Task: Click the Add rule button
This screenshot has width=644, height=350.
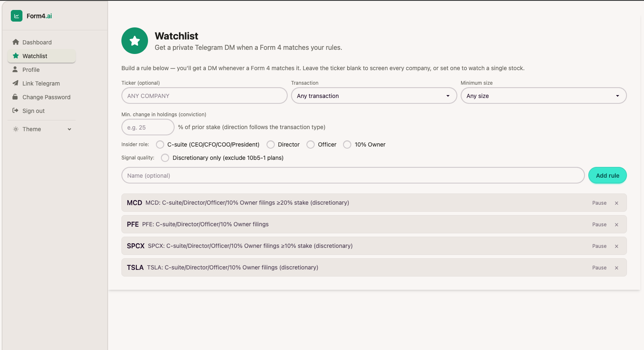Action: [x=607, y=175]
